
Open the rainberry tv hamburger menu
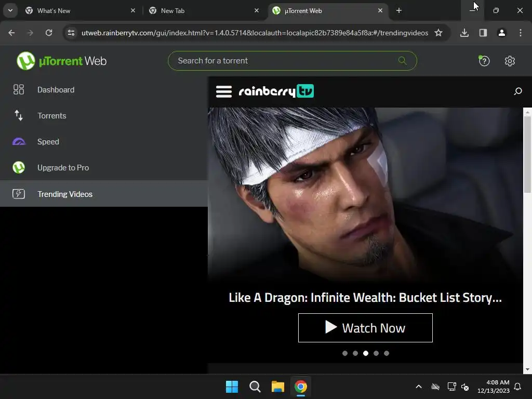click(224, 91)
